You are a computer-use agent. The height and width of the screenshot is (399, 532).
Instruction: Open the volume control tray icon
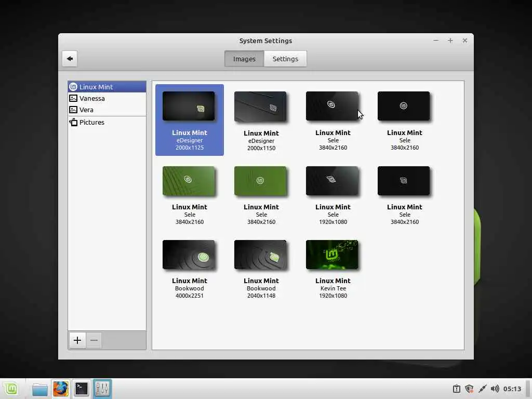tap(495, 389)
